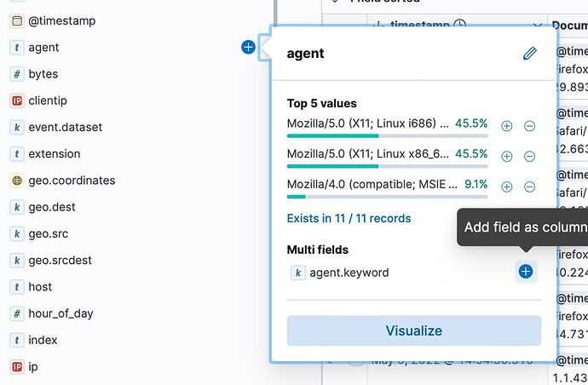Click the timestamp column header
Screen dimensions: 588x385
click(423, 26)
